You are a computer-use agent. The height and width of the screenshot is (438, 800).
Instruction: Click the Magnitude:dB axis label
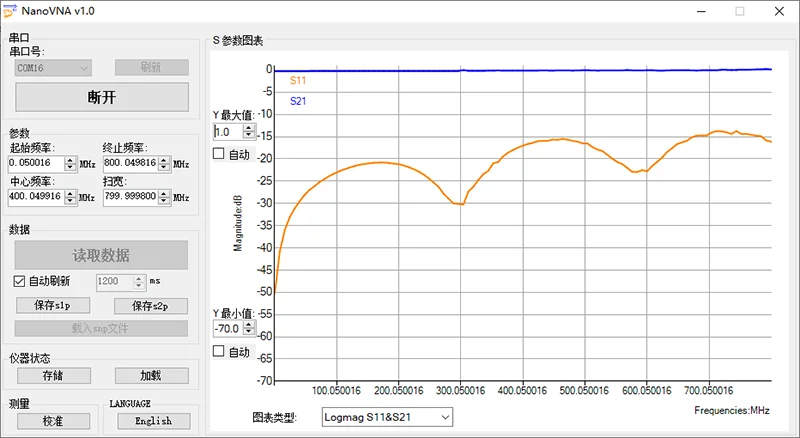pyautogui.click(x=238, y=223)
